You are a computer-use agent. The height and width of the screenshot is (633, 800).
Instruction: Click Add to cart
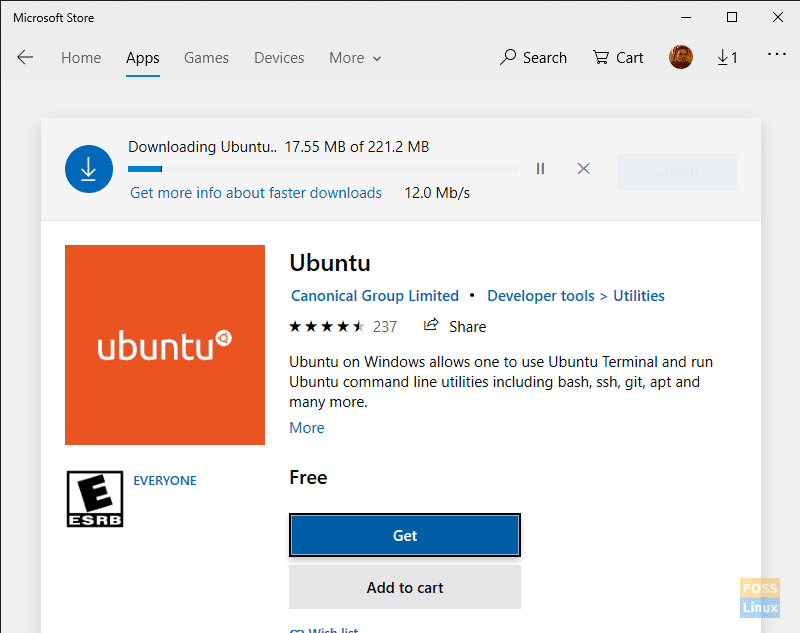point(405,587)
